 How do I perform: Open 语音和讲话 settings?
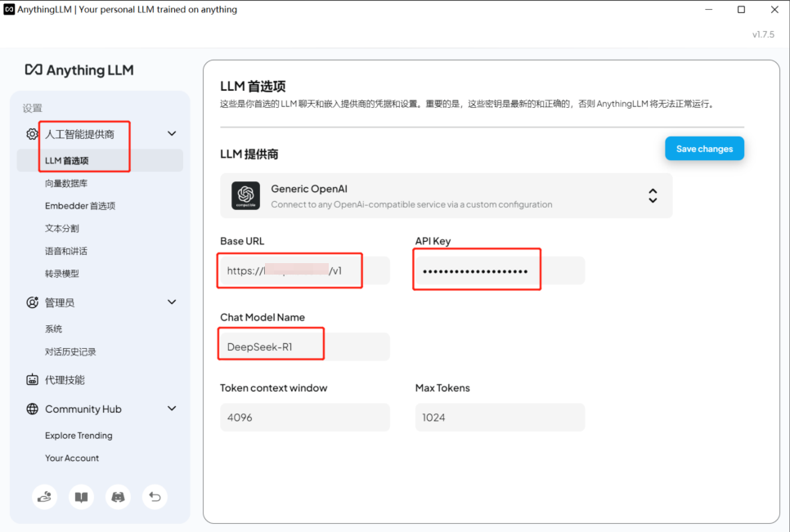pyautogui.click(x=66, y=251)
